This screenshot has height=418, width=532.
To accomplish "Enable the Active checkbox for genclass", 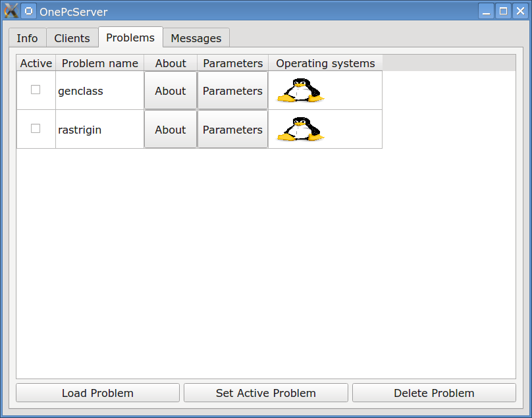I will pos(36,90).
